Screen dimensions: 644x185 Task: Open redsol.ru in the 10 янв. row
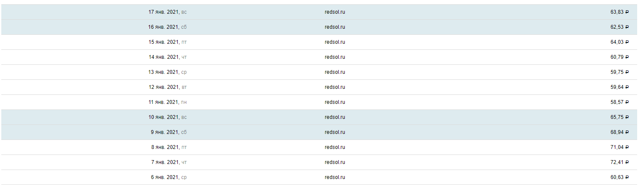(335, 117)
